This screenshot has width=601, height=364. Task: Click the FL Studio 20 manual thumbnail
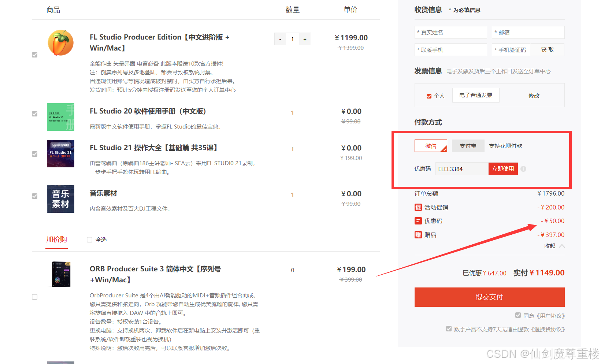click(60, 117)
